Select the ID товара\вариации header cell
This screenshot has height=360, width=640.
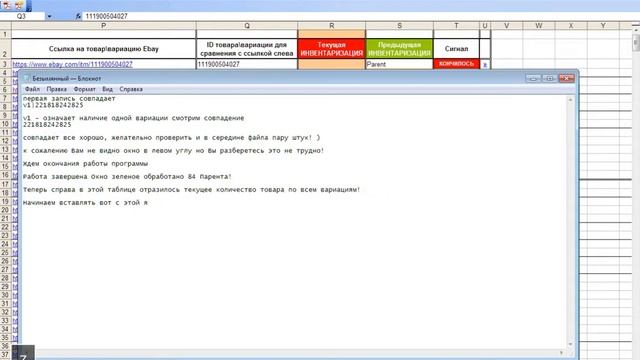247,49
